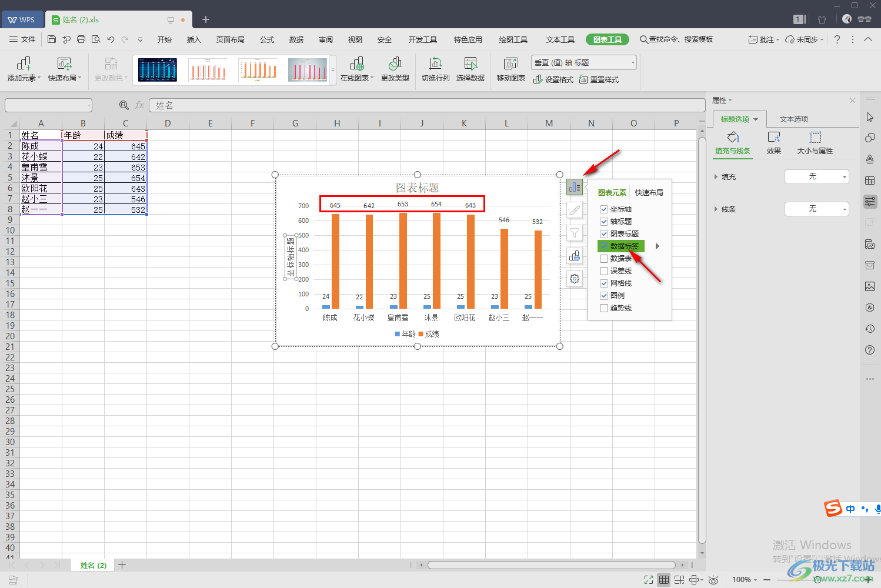Open the name box dropdown

(x=89, y=105)
